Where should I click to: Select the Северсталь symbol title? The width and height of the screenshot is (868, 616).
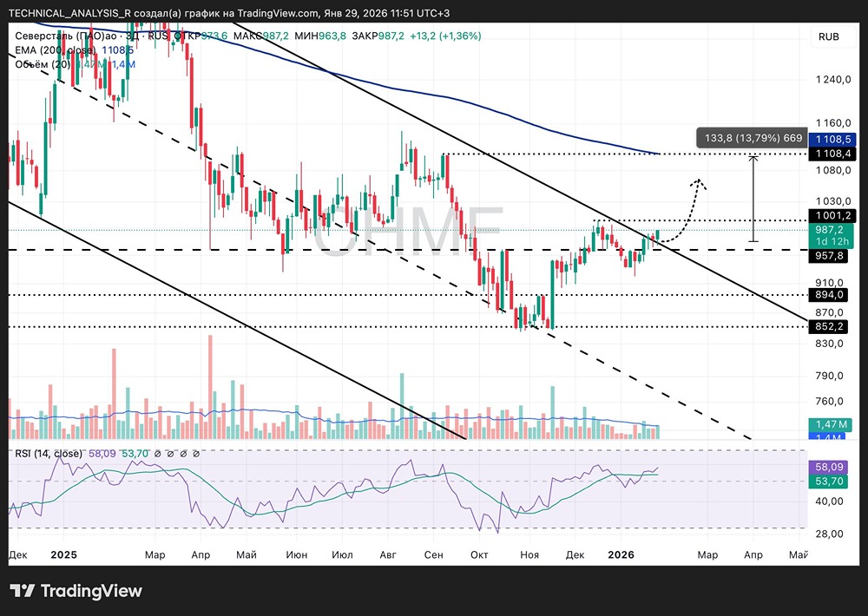(x=65, y=36)
